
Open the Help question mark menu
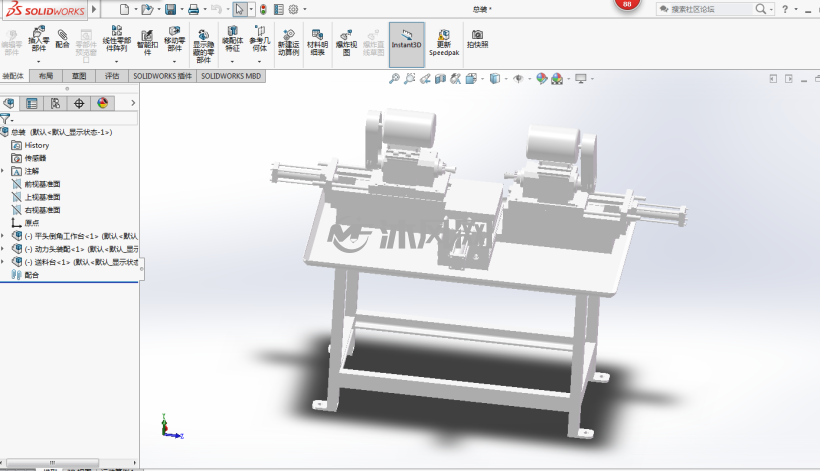[784, 9]
